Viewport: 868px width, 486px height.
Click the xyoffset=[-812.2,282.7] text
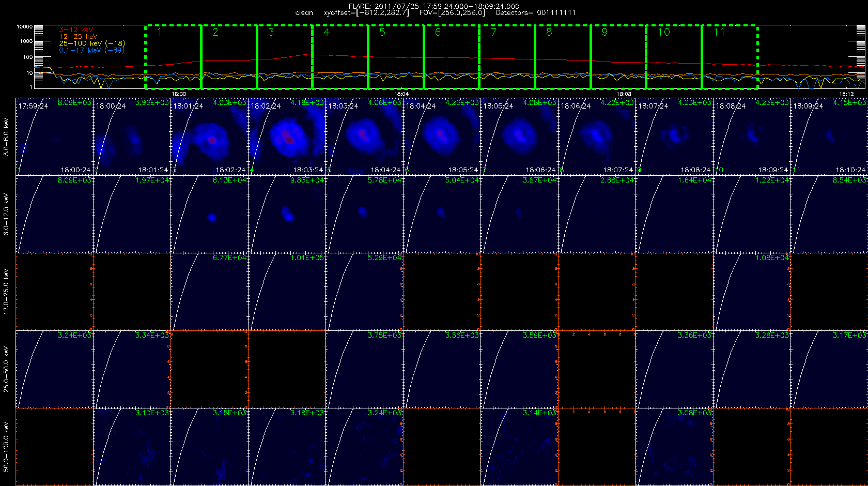366,13
